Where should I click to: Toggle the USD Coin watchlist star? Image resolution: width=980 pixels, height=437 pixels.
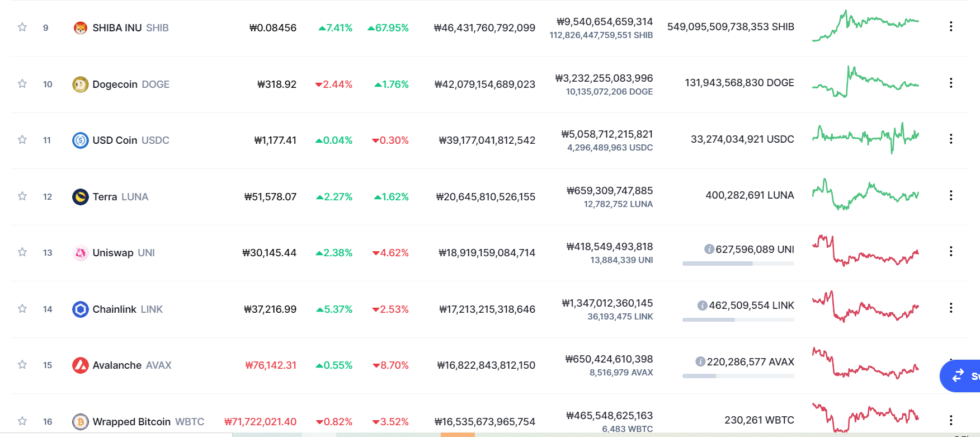tap(22, 139)
